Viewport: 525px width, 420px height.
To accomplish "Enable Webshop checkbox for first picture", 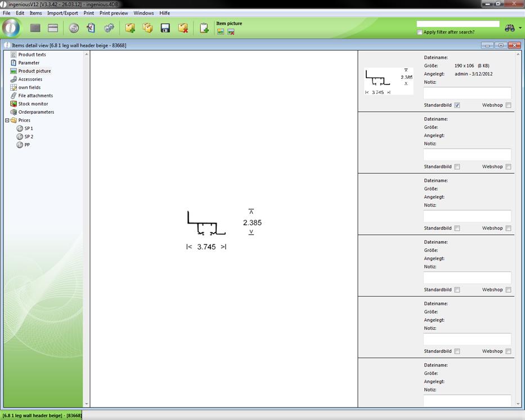I will (x=508, y=105).
